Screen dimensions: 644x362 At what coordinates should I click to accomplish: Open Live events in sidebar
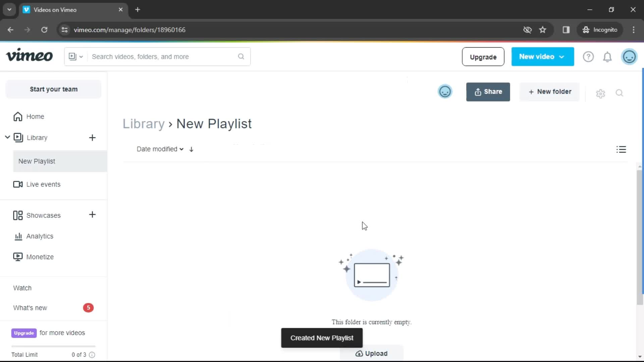point(43,184)
